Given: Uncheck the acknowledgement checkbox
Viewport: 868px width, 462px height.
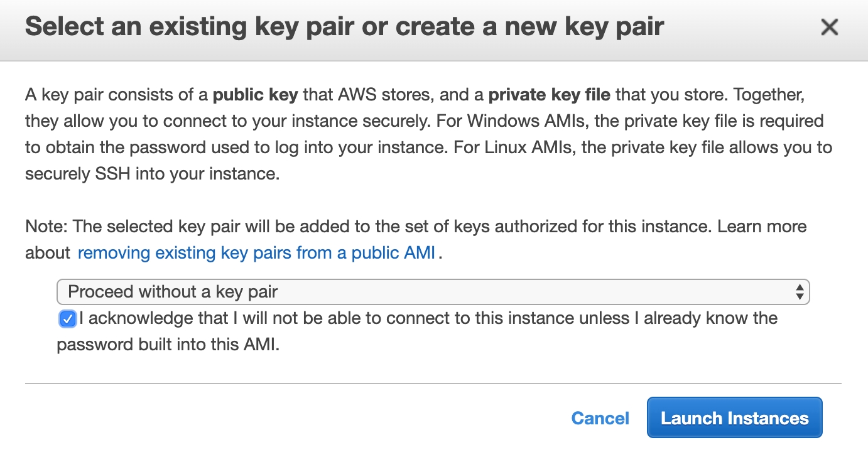Looking at the screenshot, I should 67,320.
